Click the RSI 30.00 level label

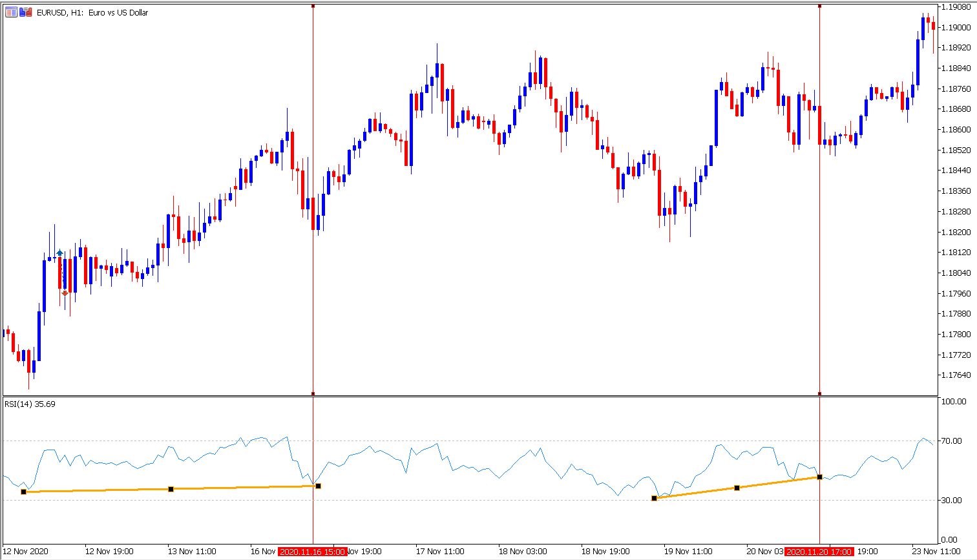pyautogui.click(x=952, y=500)
